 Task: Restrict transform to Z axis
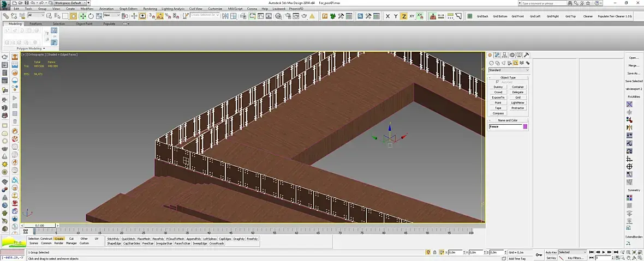(x=403, y=16)
